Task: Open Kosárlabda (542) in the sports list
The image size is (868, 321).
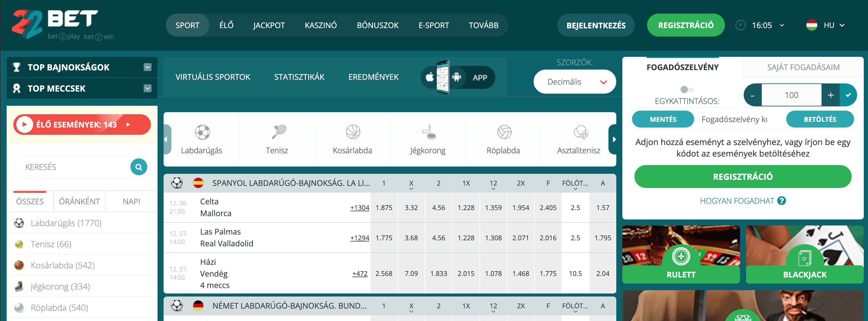Action: click(x=82, y=265)
